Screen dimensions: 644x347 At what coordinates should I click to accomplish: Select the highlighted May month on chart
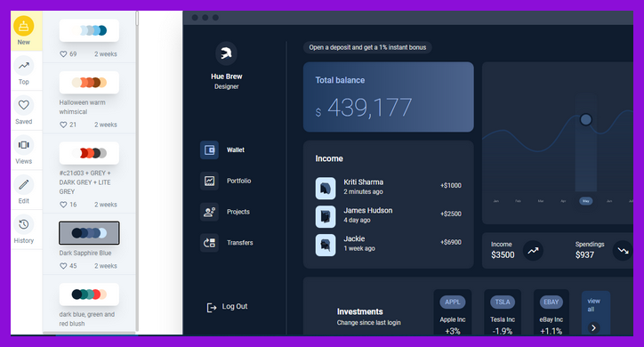click(x=585, y=201)
